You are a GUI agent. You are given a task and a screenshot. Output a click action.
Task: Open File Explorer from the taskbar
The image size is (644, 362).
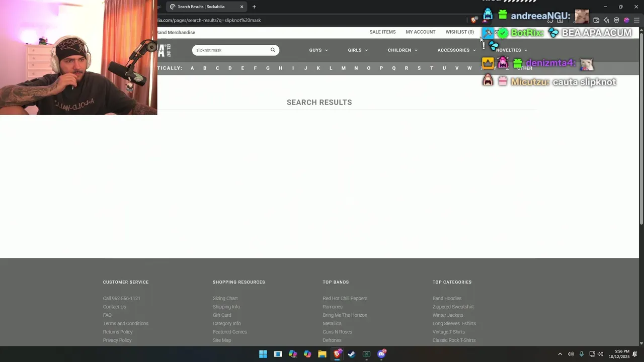322,354
